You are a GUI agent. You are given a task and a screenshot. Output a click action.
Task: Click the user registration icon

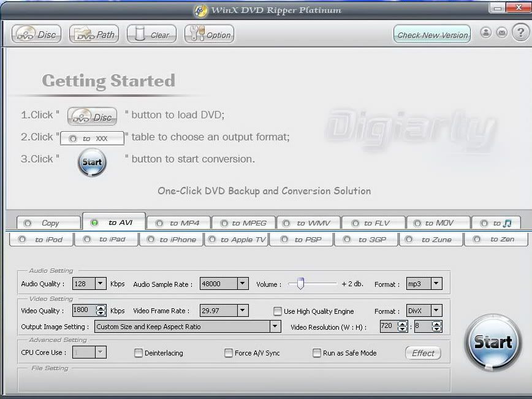[x=486, y=33]
